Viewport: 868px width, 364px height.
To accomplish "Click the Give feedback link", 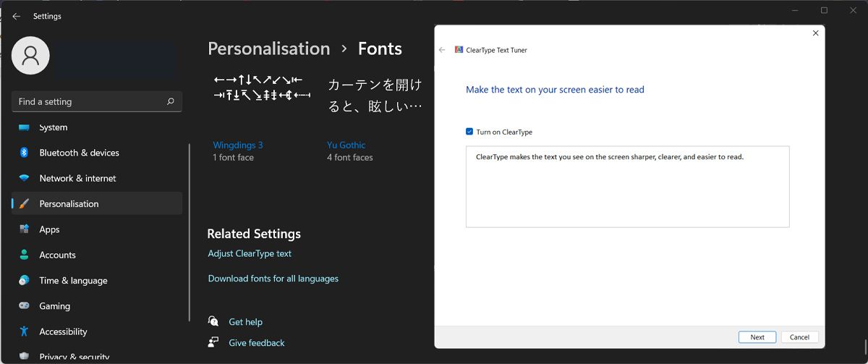I will (256, 343).
